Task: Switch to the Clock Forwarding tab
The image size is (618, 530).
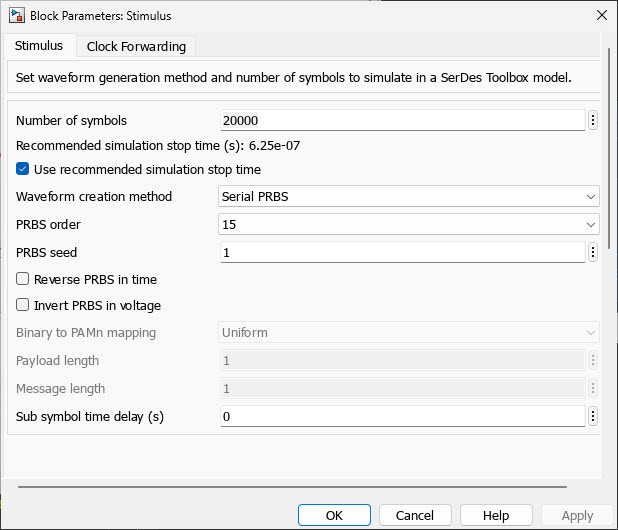Action: tap(136, 46)
